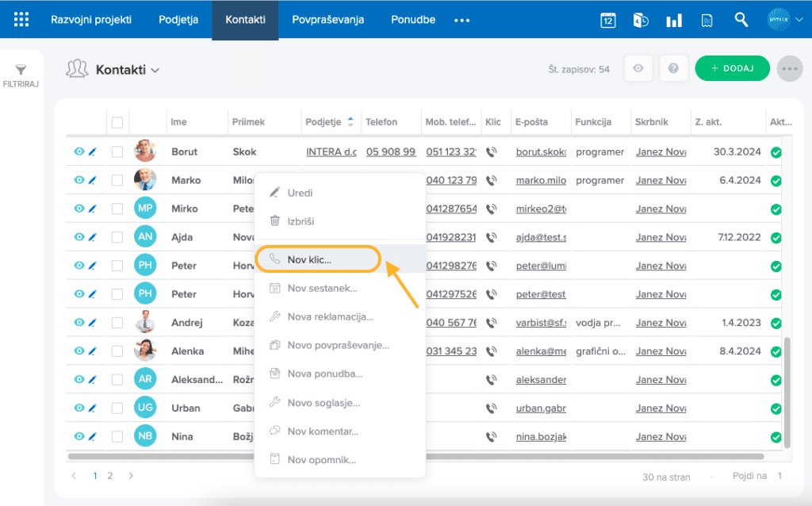Switch to the Podjetja tab

coord(178,20)
